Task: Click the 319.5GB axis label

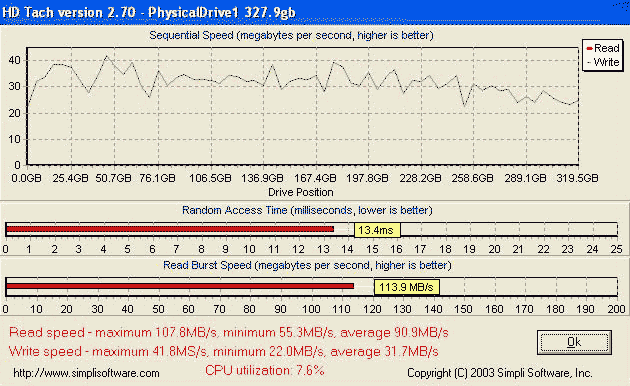Action: pos(577,178)
